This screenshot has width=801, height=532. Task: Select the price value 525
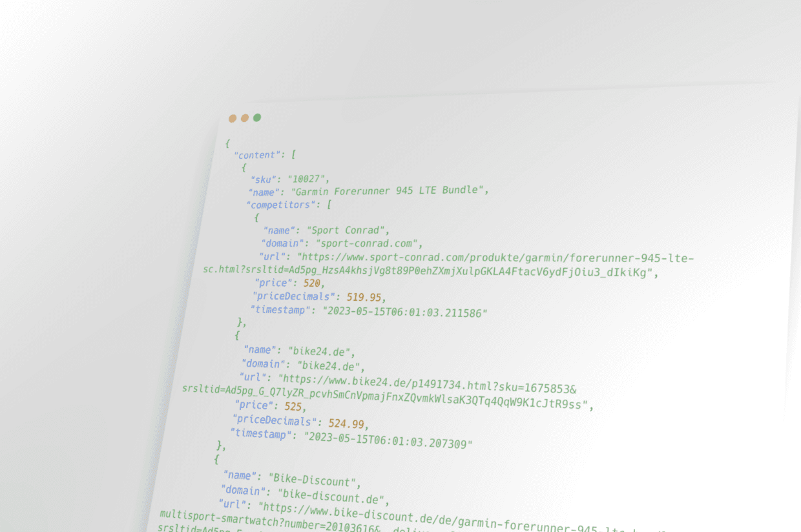coord(293,407)
